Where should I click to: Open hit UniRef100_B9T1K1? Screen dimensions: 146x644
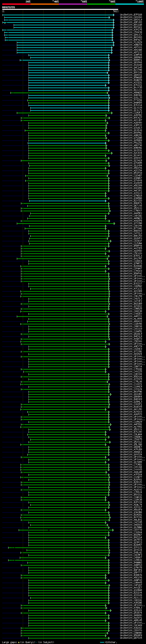coord(131,27)
